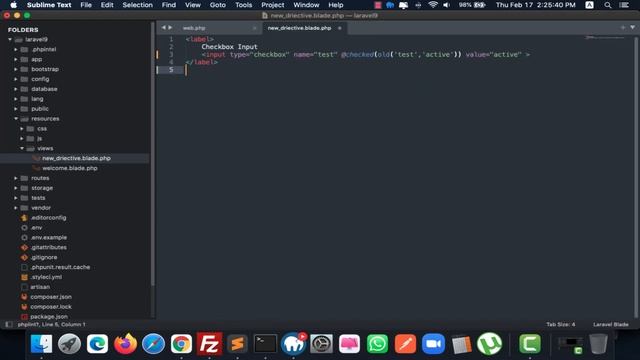The width and height of the screenshot is (640, 360).
Task: Open FileZilla from the Dock
Action: (x=209, y=344)
